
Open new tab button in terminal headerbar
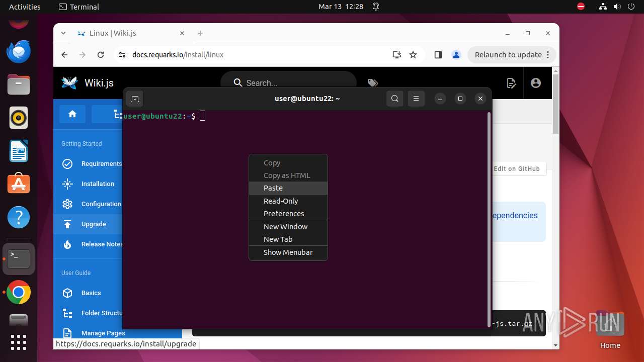(x=135, y=99)
